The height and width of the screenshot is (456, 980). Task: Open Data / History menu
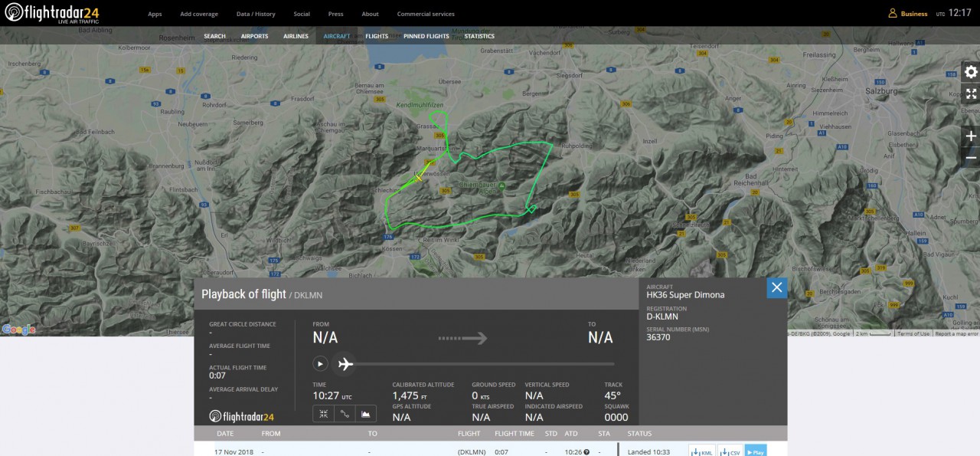(256, 14)
